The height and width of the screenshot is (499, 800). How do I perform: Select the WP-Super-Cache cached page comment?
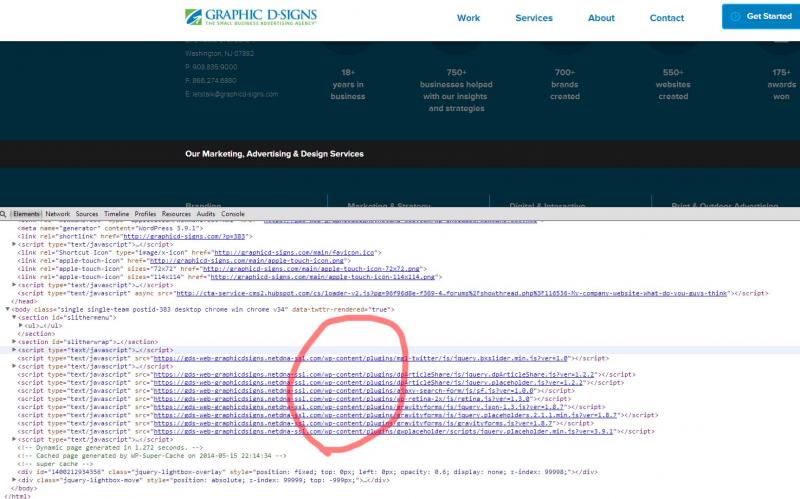point(152,456)
